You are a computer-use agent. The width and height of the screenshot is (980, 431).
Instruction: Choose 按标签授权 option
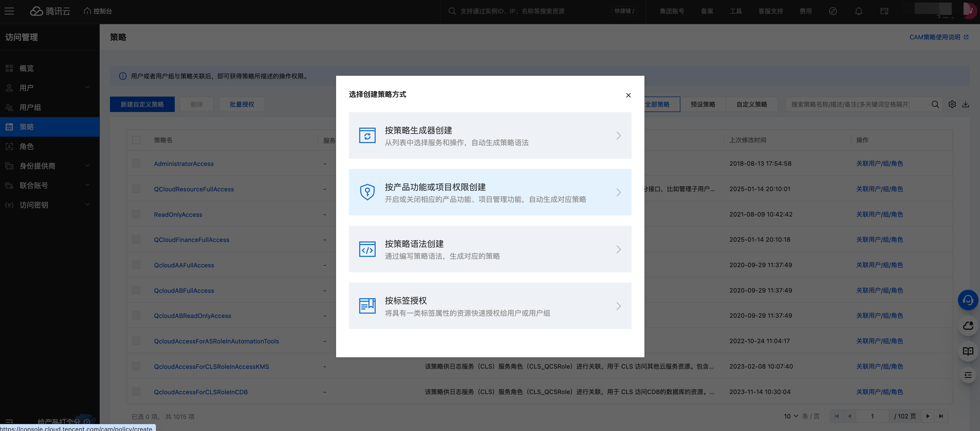pyautogui.click(x=490, y=306)
